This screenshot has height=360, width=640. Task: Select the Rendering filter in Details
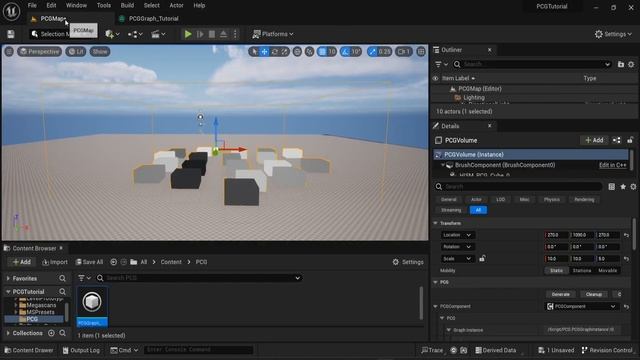(x=584, y=200)
